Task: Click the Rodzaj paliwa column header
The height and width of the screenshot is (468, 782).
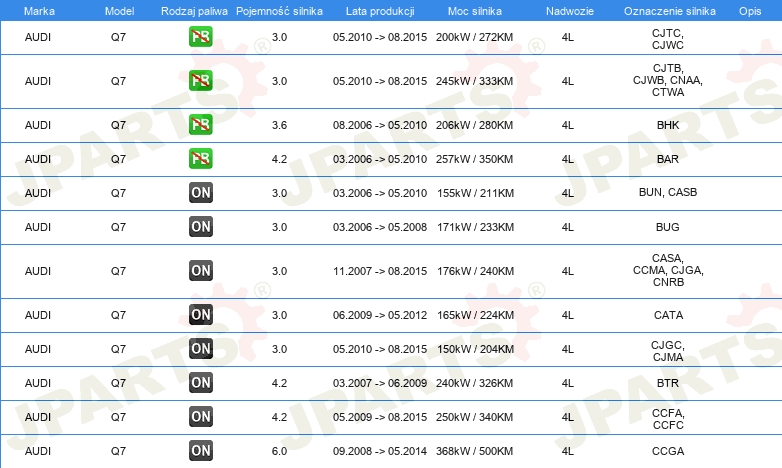Action: pos(194,11)
